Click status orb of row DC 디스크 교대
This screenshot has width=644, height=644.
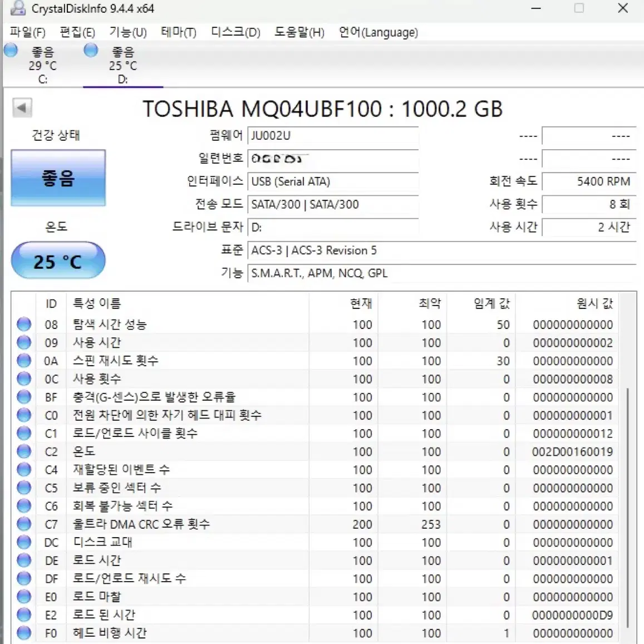coord(24,542)
